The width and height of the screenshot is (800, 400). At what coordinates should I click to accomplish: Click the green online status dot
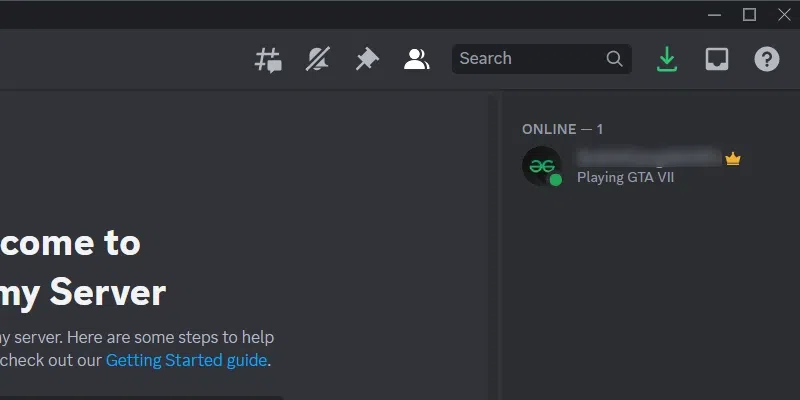(556, 180)
